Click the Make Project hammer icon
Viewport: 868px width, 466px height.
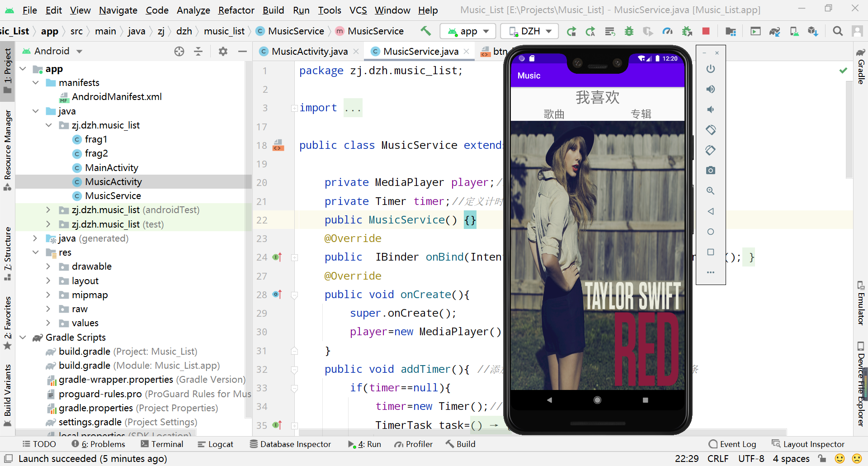point(425,31)
